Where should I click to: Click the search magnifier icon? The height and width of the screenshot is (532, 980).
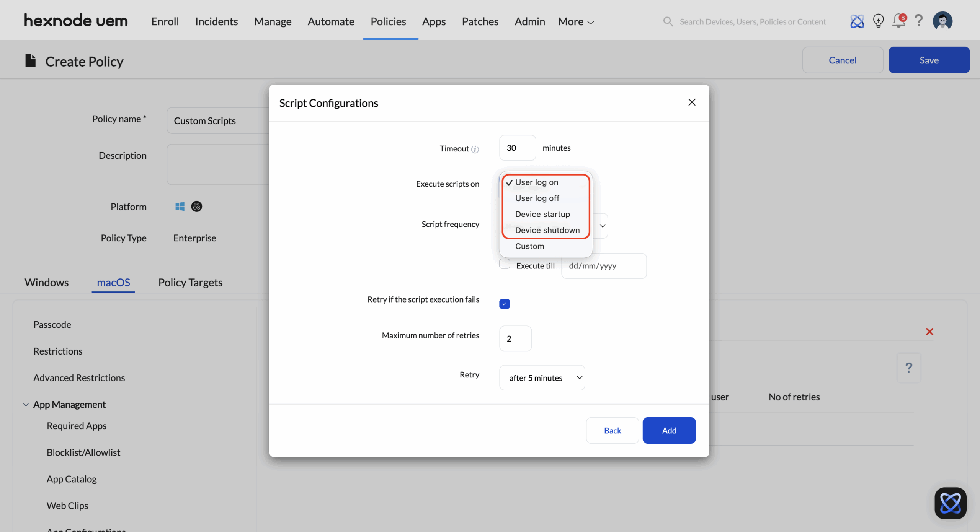pos(668,21)
